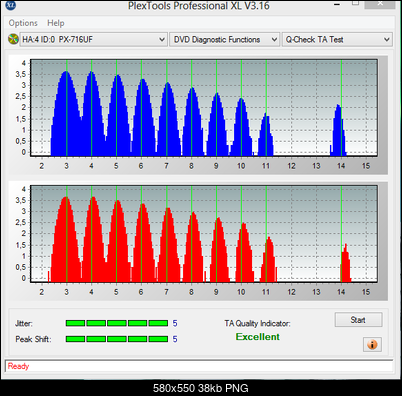Click the Peak Shift score value 5
The height and width of the screenshot is (396, 402).
(175, 339)
